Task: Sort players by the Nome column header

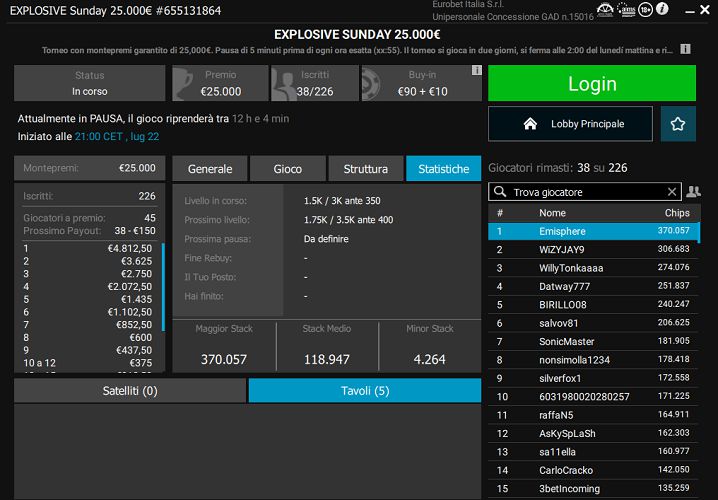Action: [552, 213]
